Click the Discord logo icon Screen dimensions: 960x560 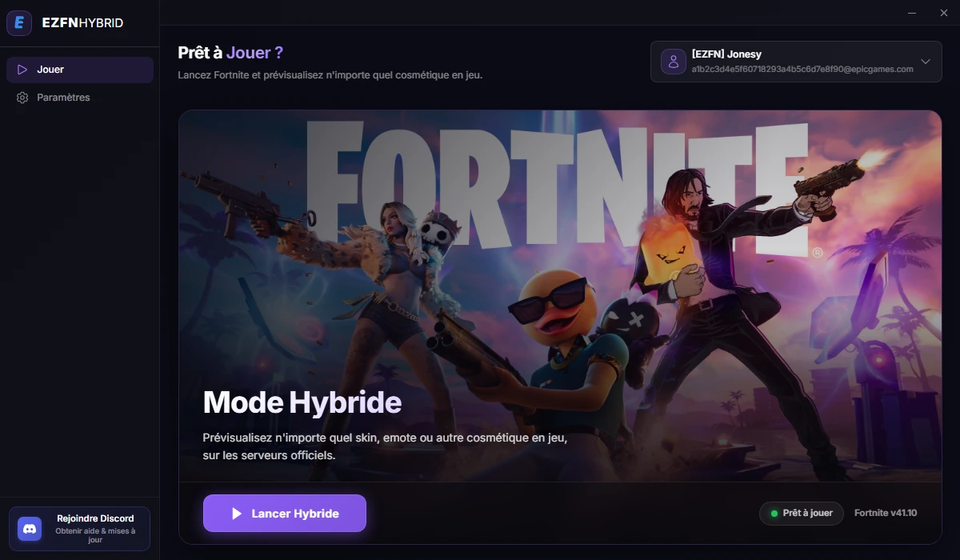30,529
